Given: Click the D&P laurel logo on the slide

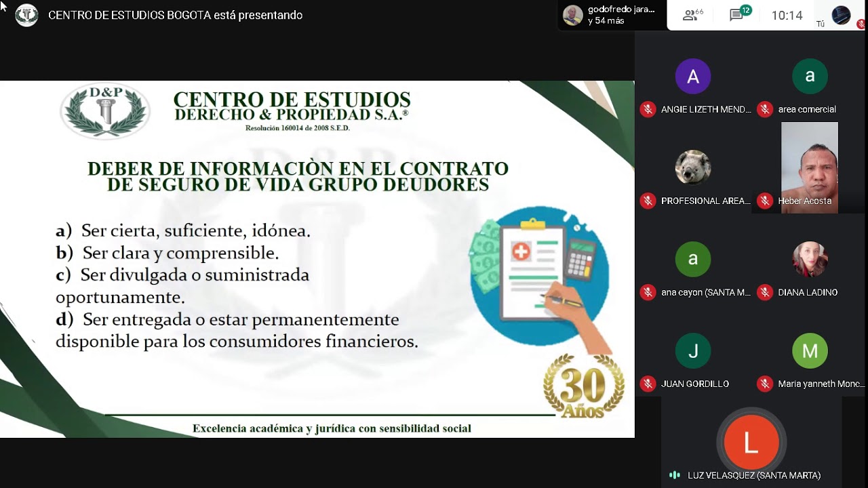Looking at the screenshot, I should coord(105,110).
